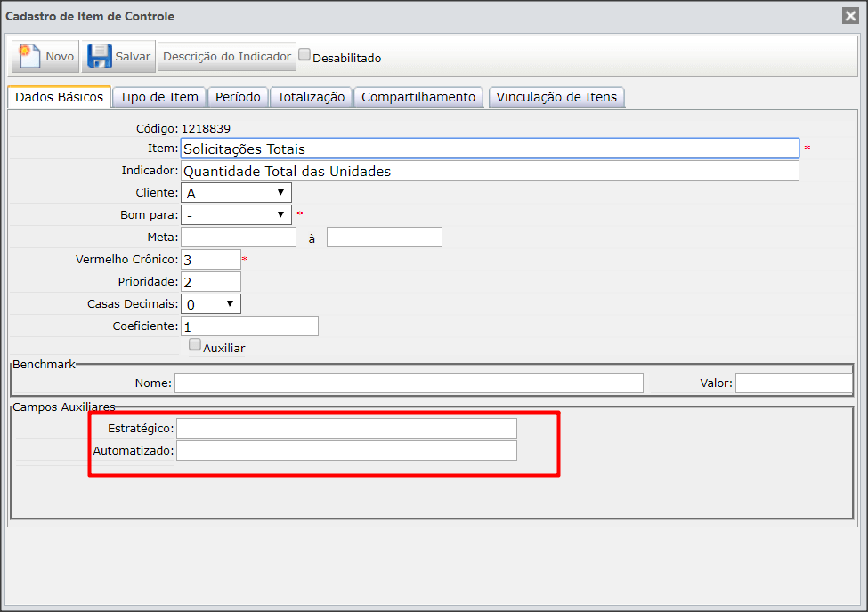Click the Descrição do Indicador button

(227, 56)
